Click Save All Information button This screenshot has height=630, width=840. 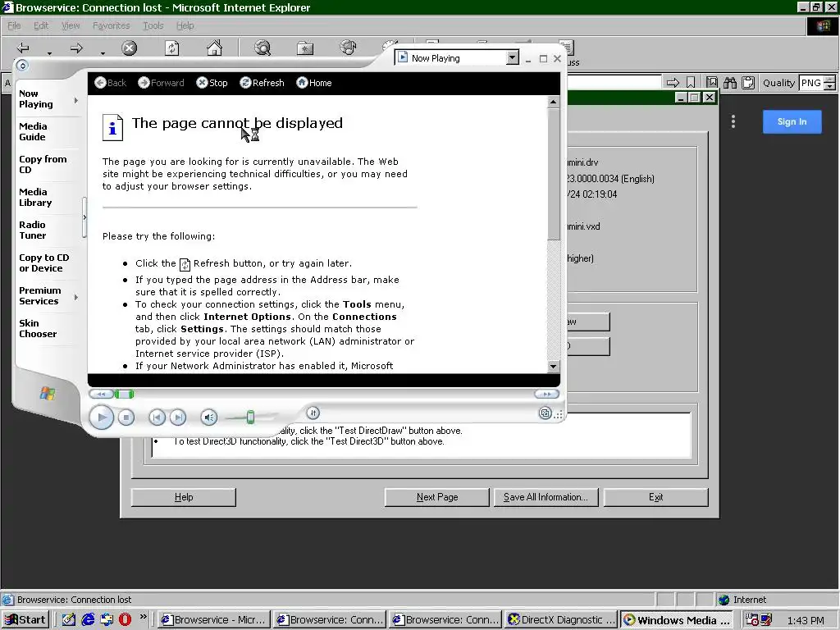(546, 497)
